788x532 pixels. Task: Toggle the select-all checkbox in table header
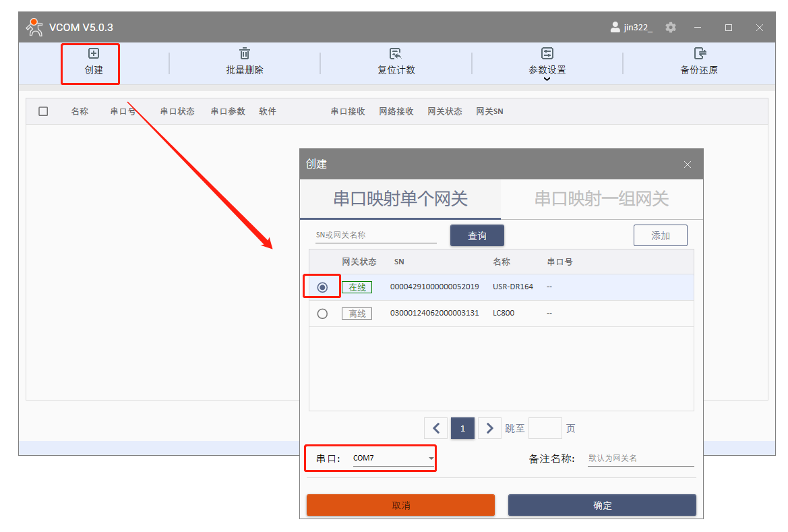point(43,111)
